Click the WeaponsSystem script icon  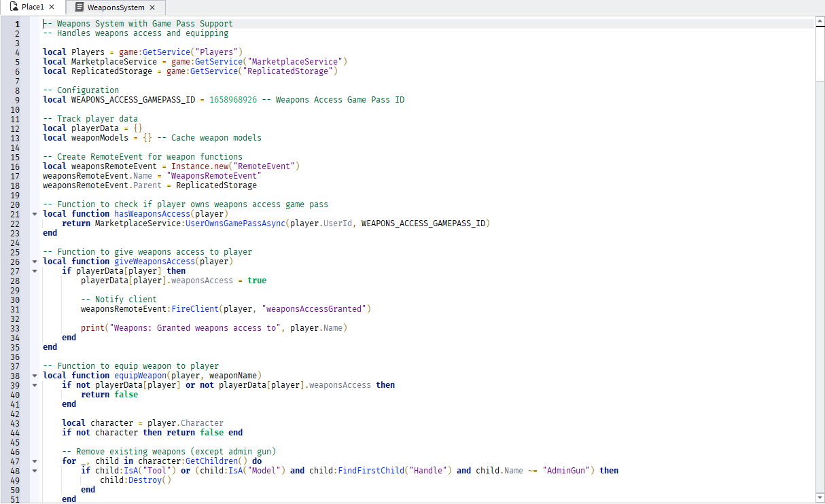pyautogui.click(x=80, y=7)
